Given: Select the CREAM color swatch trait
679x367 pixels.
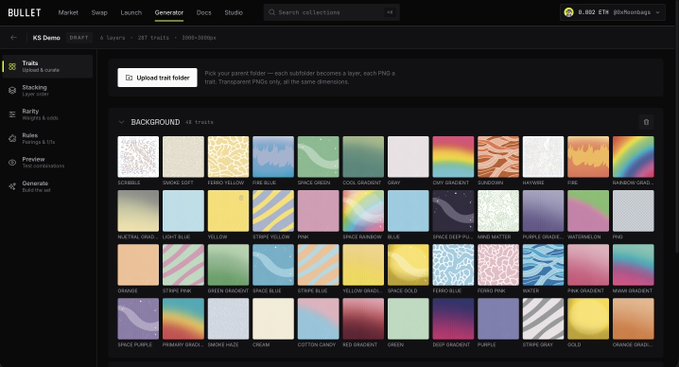Looking at the screenshot, I should click(x=273, y=319).
